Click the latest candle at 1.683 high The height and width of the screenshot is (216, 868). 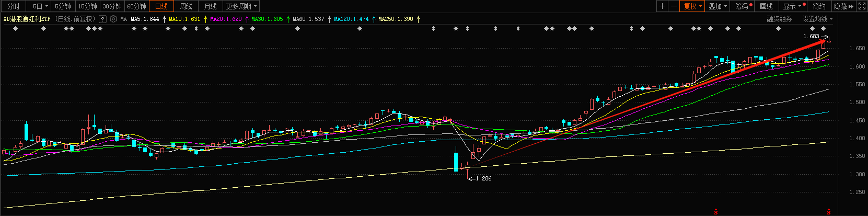coord(829,41)
